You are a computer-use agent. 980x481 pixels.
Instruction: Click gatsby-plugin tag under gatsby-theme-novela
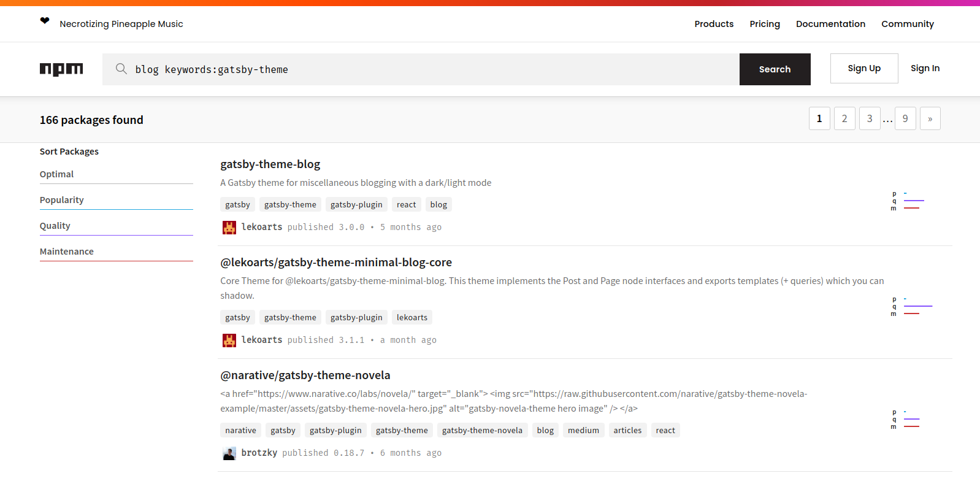click(x=335, y=431)
